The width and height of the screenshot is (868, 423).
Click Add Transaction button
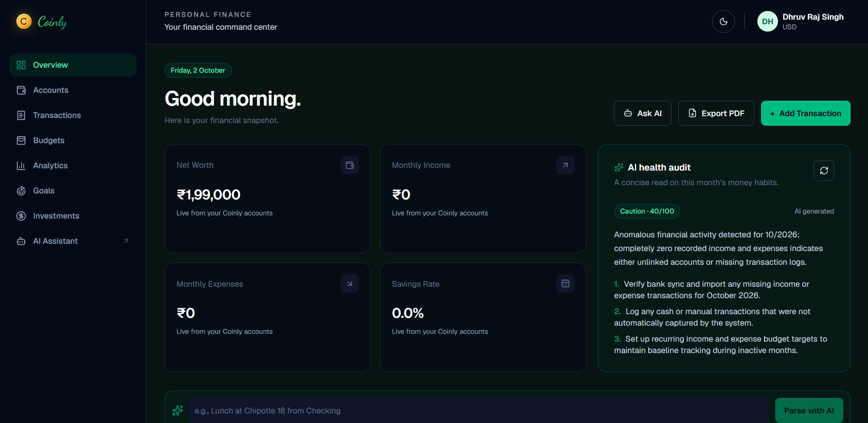tap(805, 113)
